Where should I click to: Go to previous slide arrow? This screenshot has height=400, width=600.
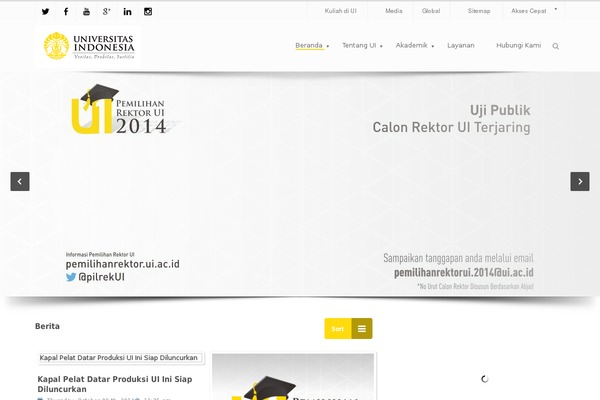click(x=20, y=181)
